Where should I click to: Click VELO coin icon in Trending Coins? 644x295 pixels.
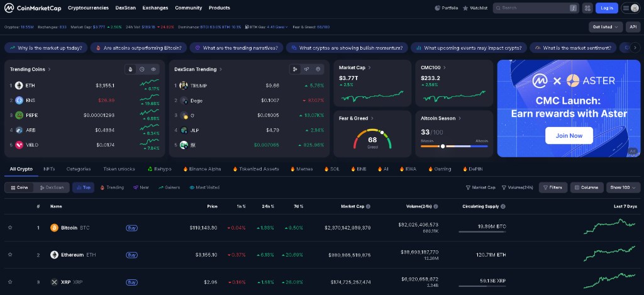tap(19, 145)
